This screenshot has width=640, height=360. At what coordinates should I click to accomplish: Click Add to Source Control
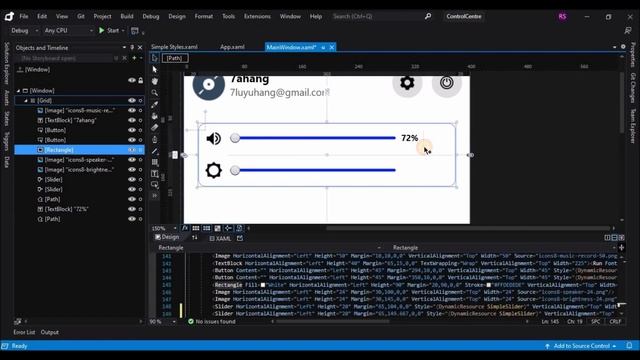point(581,346)
